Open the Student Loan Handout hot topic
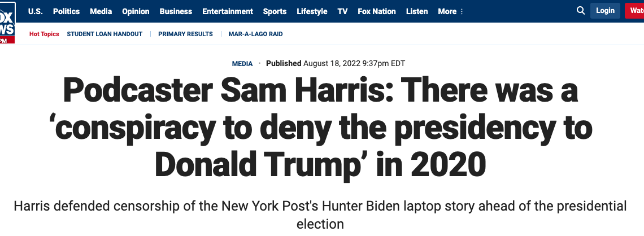644x236 pixels. tap(105, 34)
